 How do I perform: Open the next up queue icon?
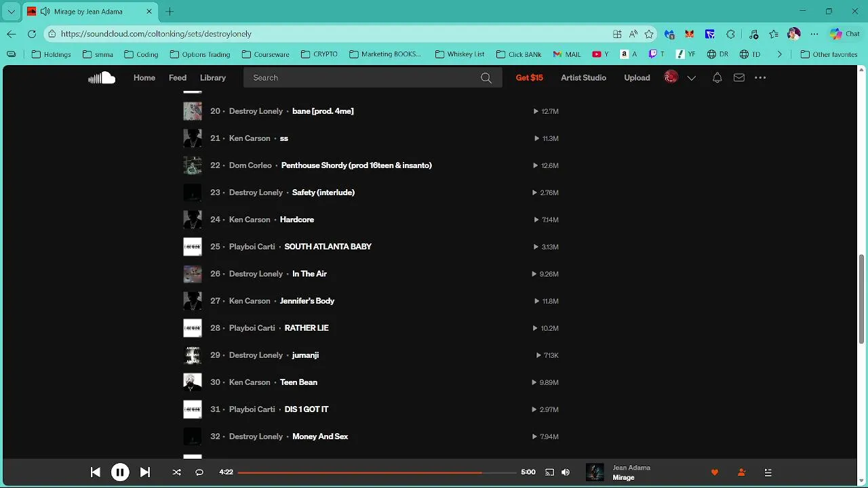(x=768, y=472)
